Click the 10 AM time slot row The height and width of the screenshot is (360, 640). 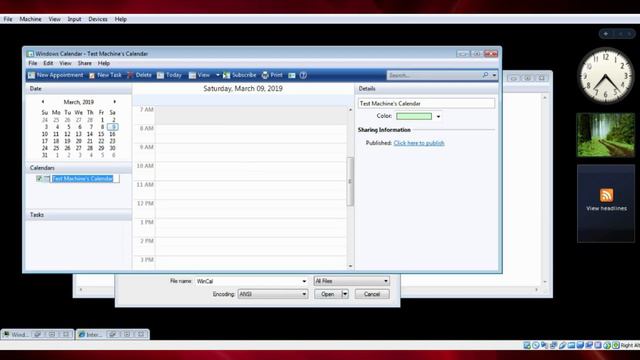pos(251,171)
